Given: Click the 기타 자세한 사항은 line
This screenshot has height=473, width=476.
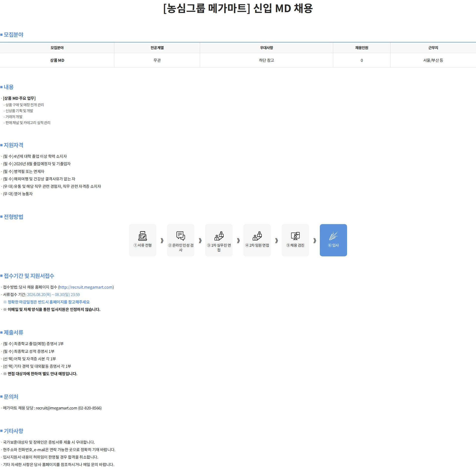Looking at the screenshot, I should pos(59,465).
